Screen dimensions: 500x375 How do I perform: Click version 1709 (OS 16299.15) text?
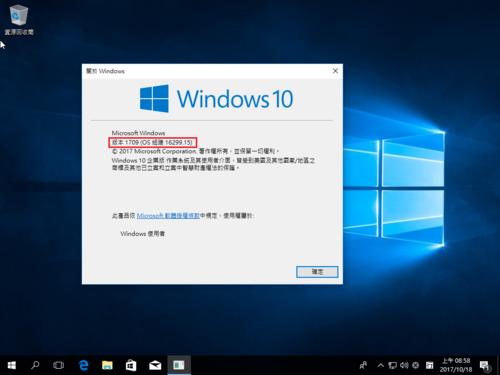[152, 142]
